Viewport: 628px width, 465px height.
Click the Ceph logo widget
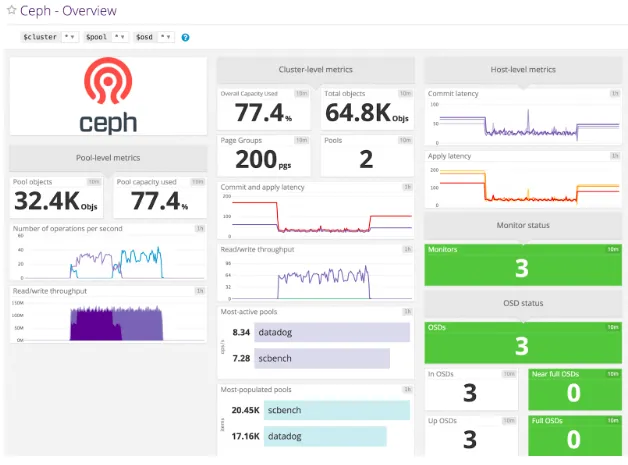(108, 96)
